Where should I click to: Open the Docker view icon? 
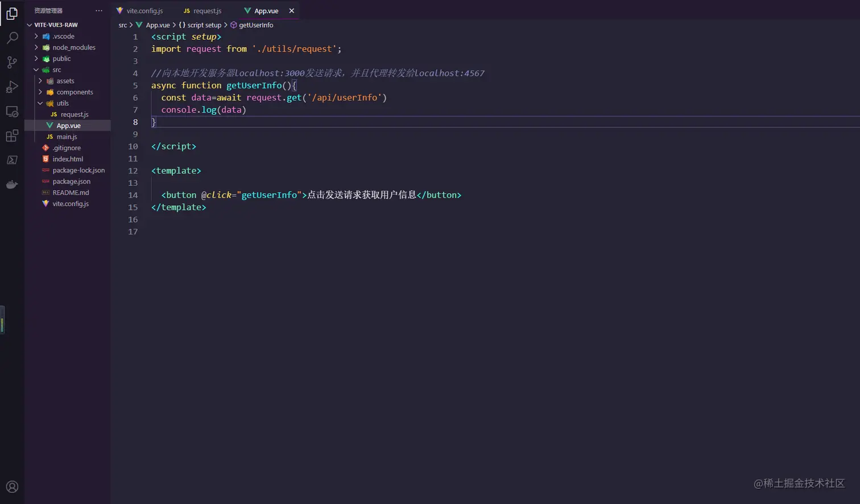click(12, 184)
